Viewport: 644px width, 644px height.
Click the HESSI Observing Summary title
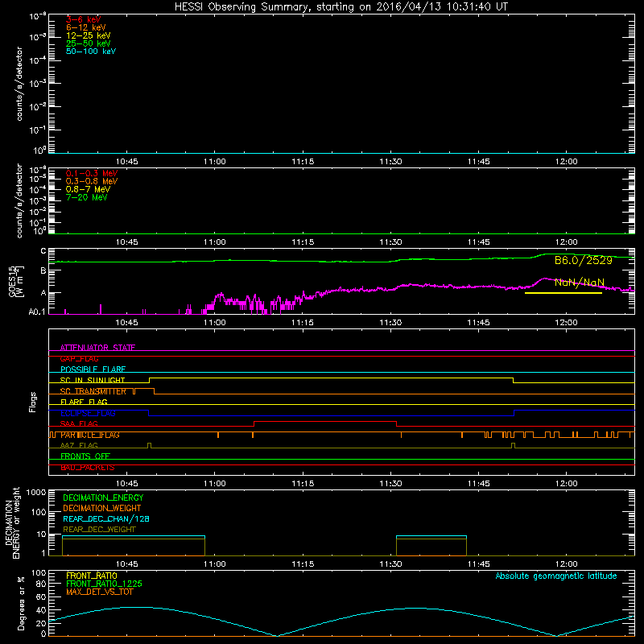click(x=341, y=7)
